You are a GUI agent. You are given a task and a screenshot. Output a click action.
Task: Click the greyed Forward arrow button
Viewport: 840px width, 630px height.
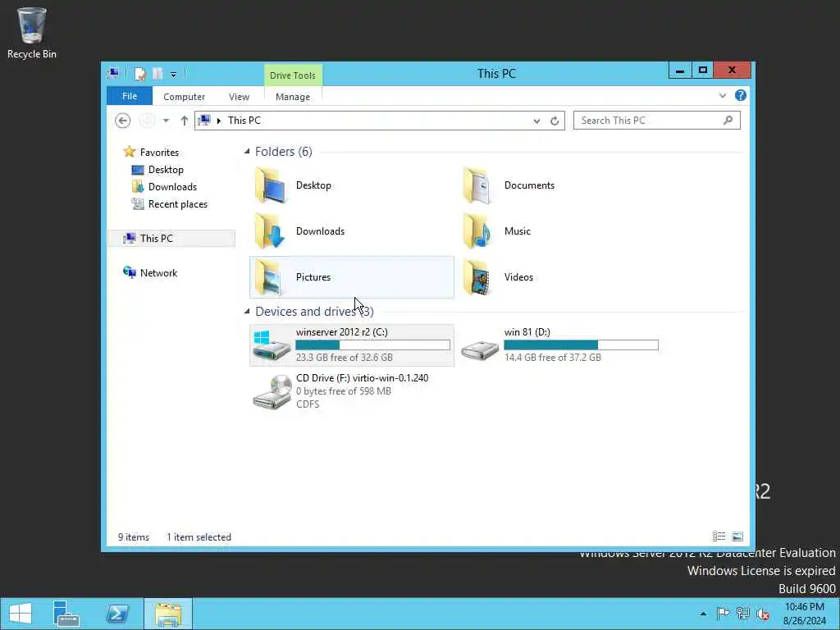coord(147,121)
